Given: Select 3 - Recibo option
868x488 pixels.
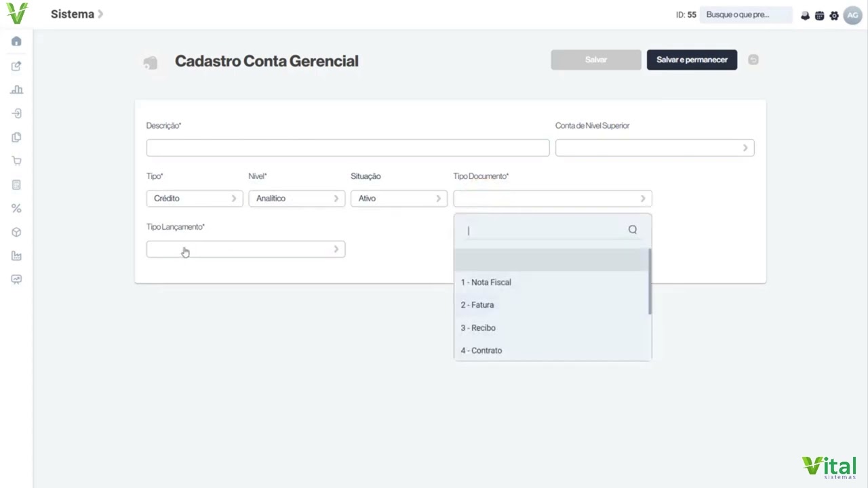Looking at the screenshot, I should click(x=551, y=328).
